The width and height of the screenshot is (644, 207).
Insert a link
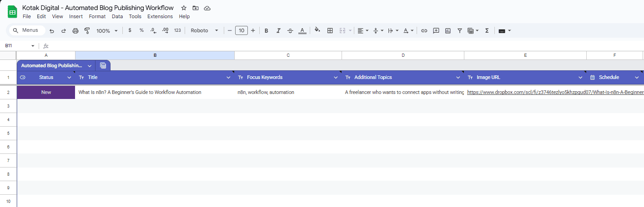[x=424, y=30]
